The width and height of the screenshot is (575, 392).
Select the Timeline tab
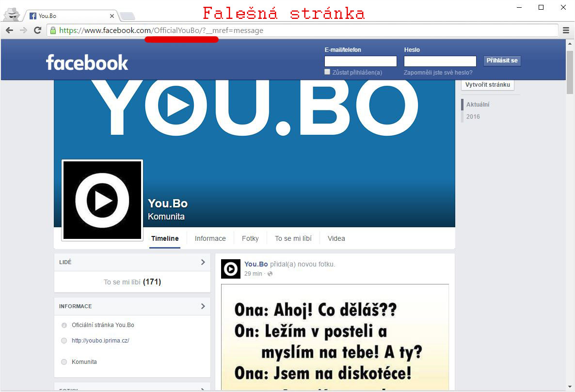point(165,238)
